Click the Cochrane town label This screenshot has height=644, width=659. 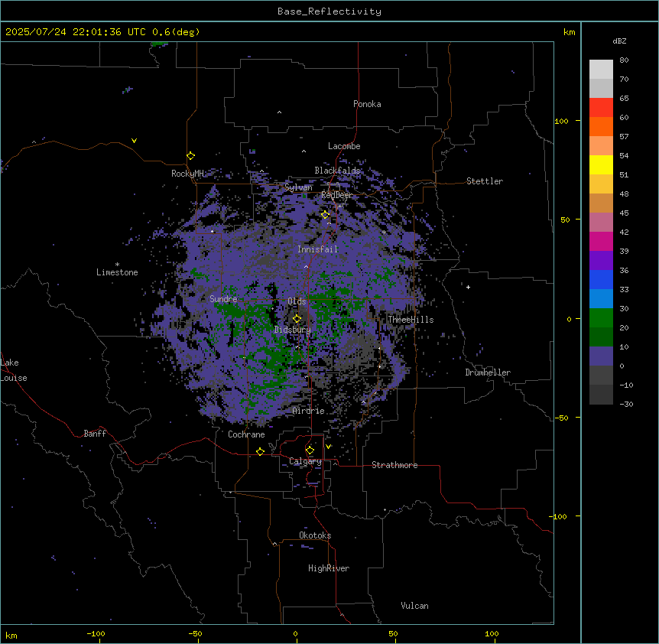246,434
